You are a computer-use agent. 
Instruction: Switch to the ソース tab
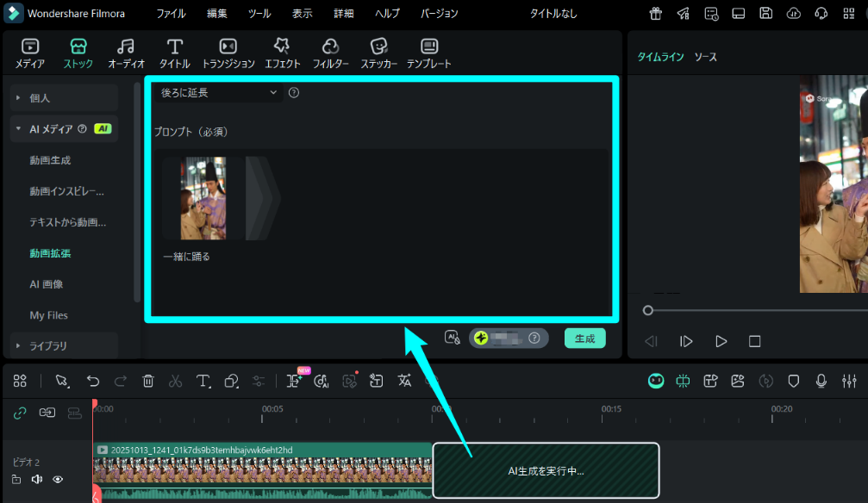705,56
